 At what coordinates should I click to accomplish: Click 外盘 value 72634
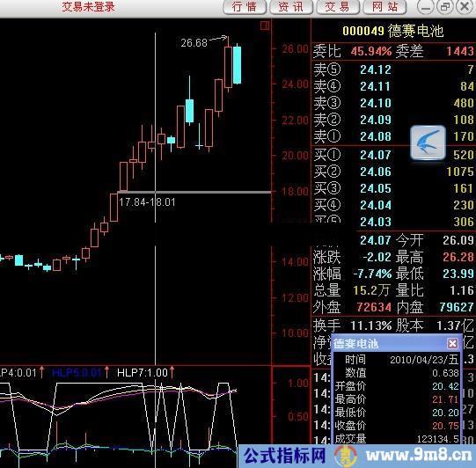tap(373, 307)
